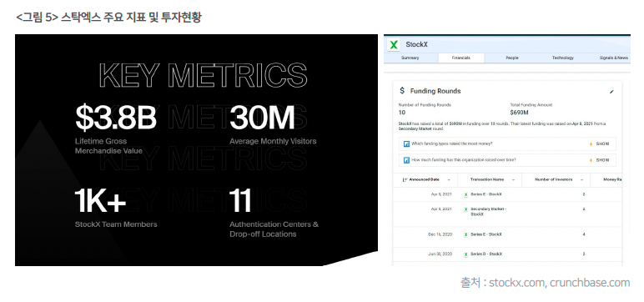Click the '11' authentication centers figure

[x=240, y=201]
